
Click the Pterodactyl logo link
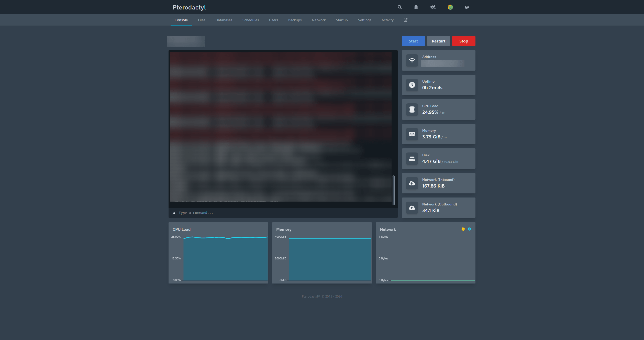pos(189,7)
